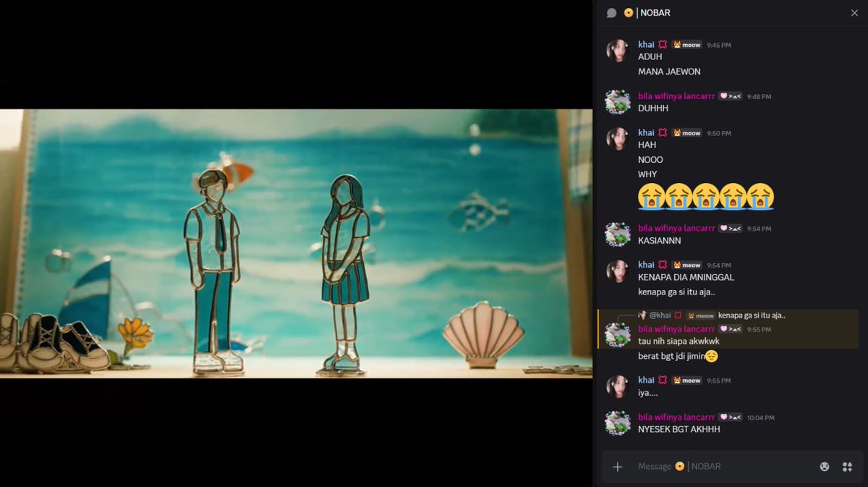
Task: Click the 'MANA JAEWON' message text
Action: (x=669, y=72)
